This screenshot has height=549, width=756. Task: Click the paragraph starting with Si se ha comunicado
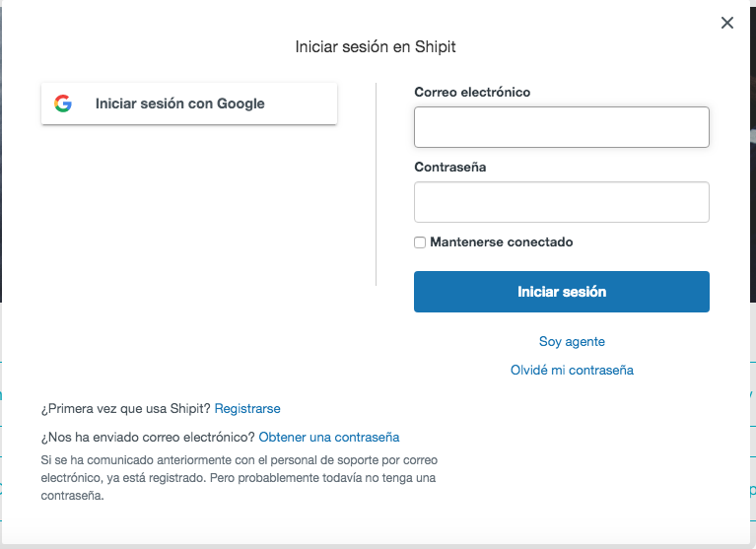pyautogui.click(x=240, y=478)
